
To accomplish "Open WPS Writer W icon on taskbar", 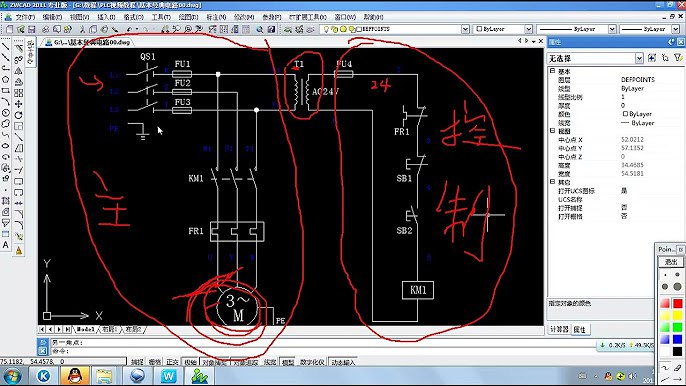I will 168,376.
